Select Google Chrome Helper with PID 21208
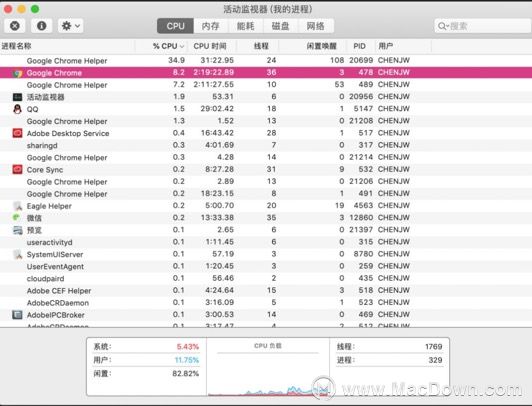 click(x=266, y=121)
